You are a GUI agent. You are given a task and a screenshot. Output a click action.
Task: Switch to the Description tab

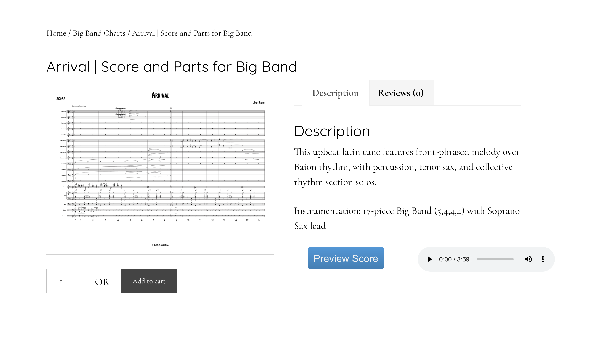point(335,93)
